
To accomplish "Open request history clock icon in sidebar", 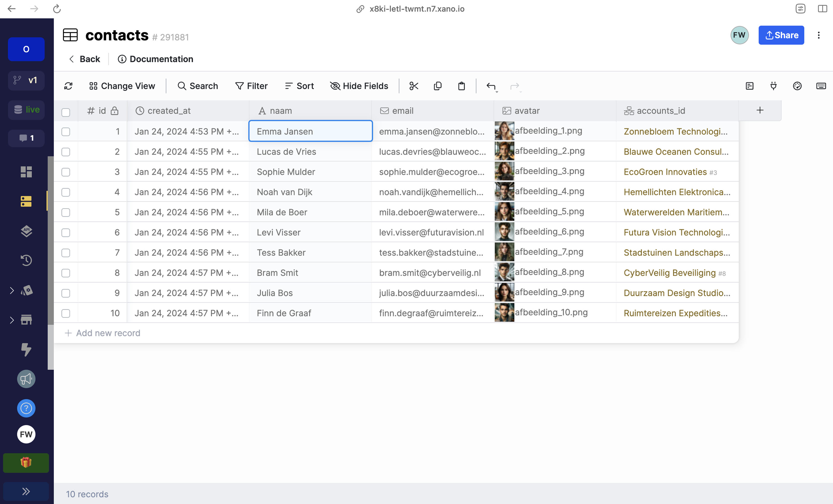I will click(x=26, y=260).
